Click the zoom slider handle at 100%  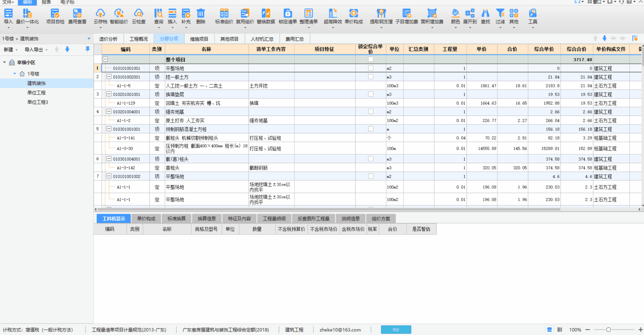click(x=608, y=329)
